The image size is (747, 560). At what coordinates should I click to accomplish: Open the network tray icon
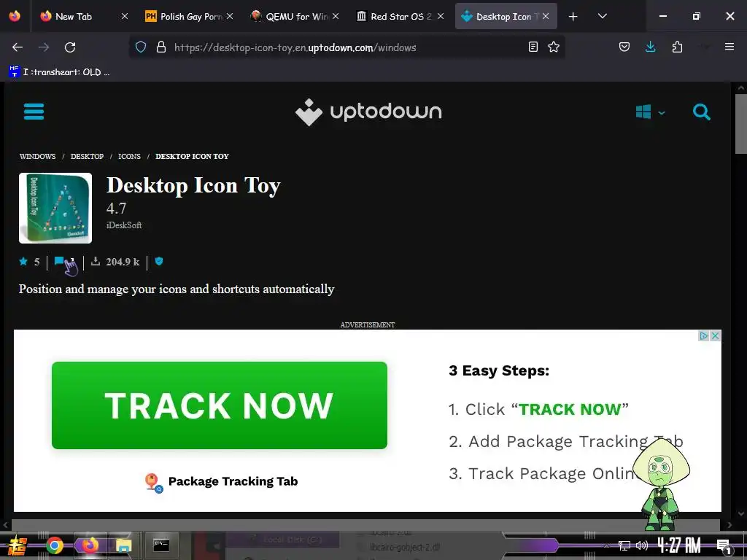tap(624, 545)
